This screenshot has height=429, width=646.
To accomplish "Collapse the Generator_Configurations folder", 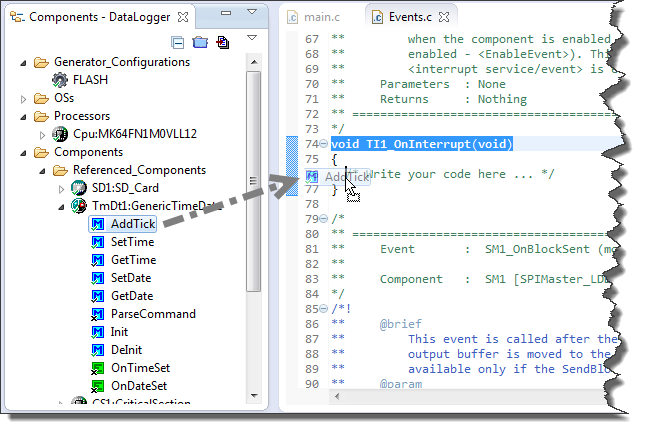I will click(x=26, y=62).
